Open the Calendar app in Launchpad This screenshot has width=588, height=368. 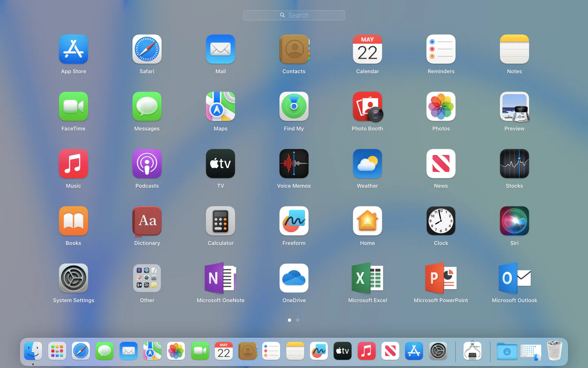[367, 49]
